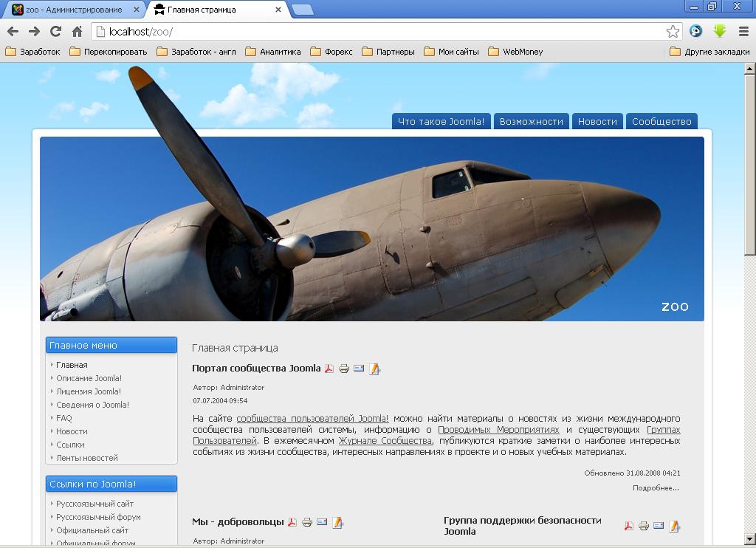
Task: Open a new browser tab
Action: pos(303,10)
